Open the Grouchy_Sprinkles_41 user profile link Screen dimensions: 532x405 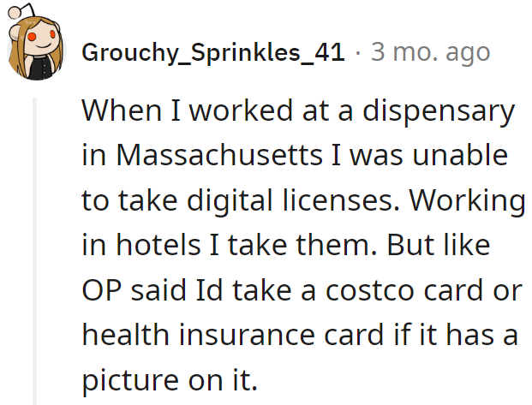[213, 52]
